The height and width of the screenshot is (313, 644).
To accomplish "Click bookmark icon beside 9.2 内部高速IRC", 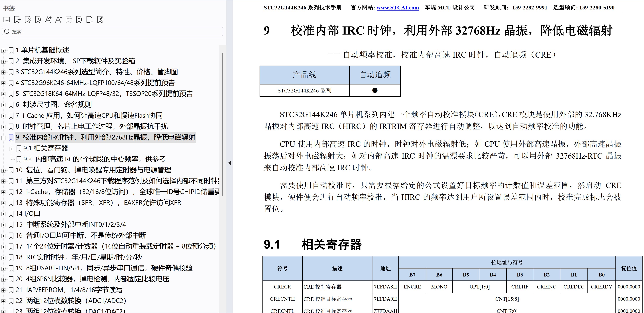I will [19, 159].
